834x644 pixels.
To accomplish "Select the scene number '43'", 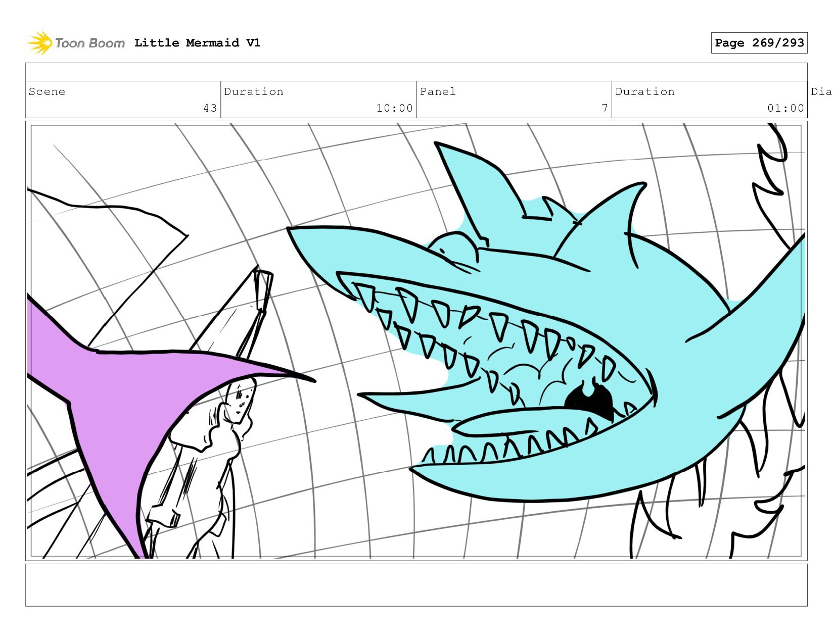I will 210,108.
